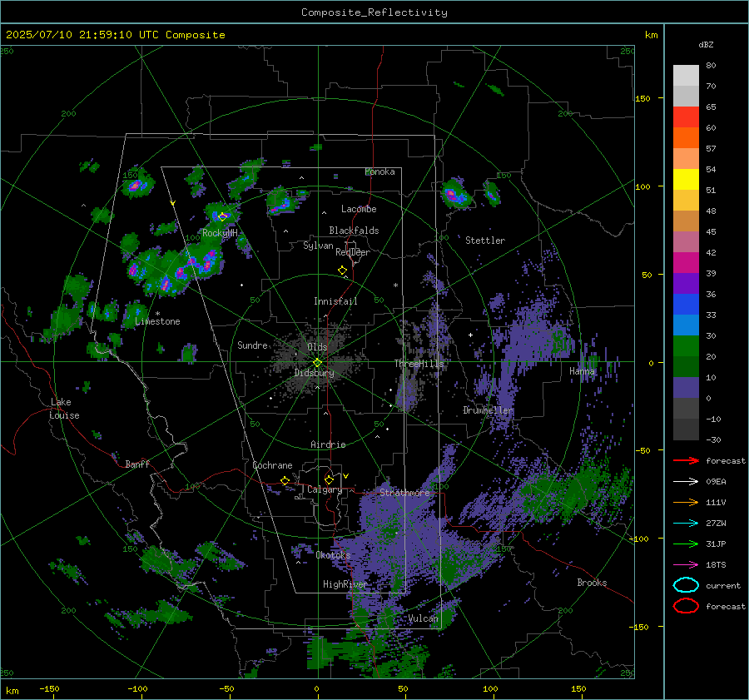Click the RedDeer city label
The height and width of the screenshot is (700, 749).
[x=353, y=252]
